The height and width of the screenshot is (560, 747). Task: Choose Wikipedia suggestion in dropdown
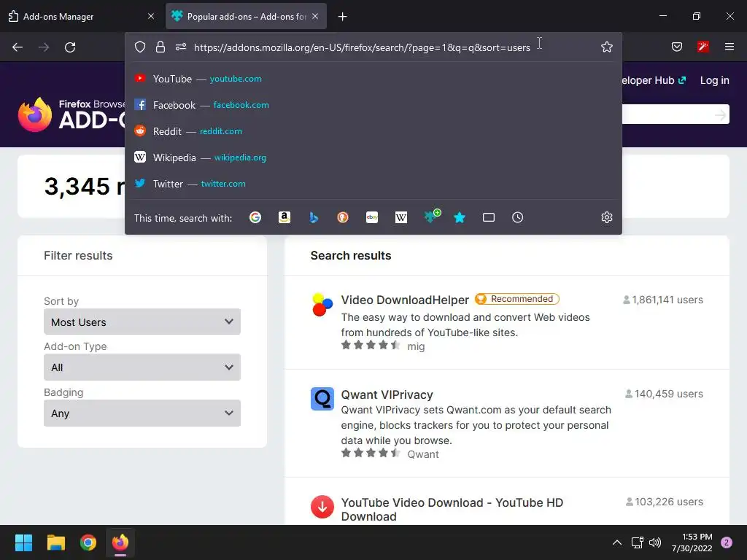click(x=373, y=157)
